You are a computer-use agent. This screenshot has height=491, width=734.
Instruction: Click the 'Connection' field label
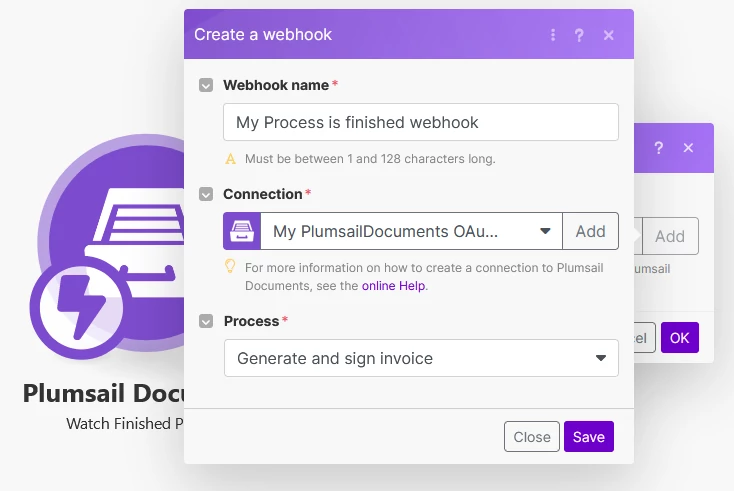point(263,194)
